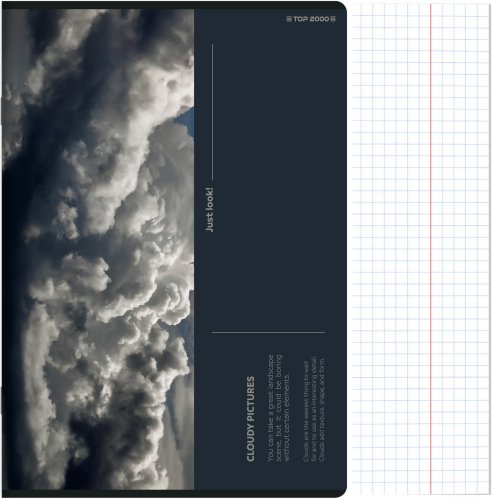Image resolution: width=493 pixels, height=500 pixels.
Task: Click the striped emblem right of TOP 2000
Action: 333,19
